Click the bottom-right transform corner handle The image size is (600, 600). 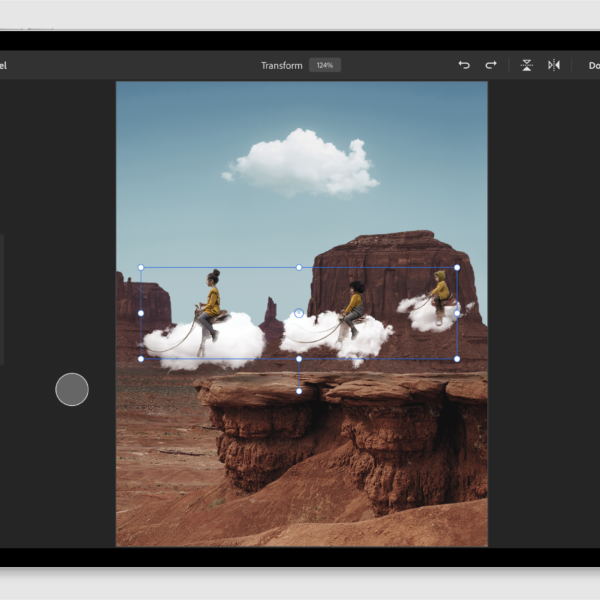[x=457, y=358]
